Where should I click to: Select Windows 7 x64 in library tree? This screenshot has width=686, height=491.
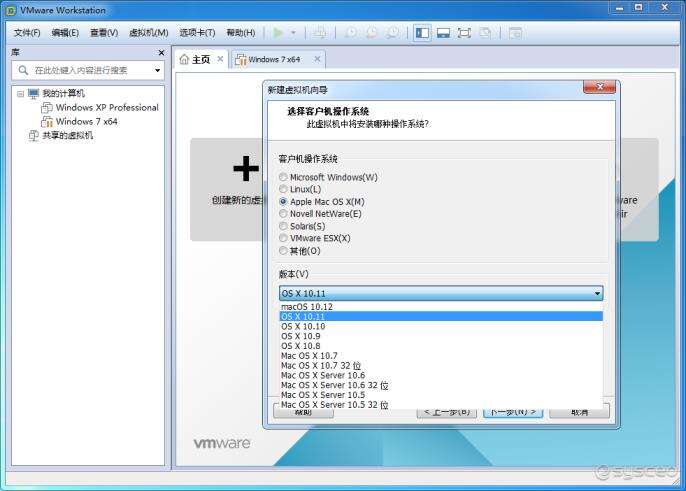pos(87,122)
